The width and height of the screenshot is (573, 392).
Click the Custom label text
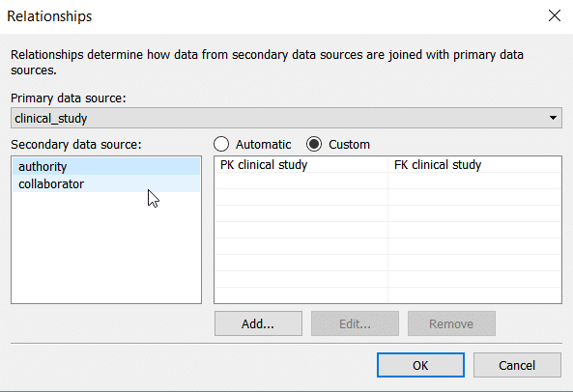(x=349, y=145)
